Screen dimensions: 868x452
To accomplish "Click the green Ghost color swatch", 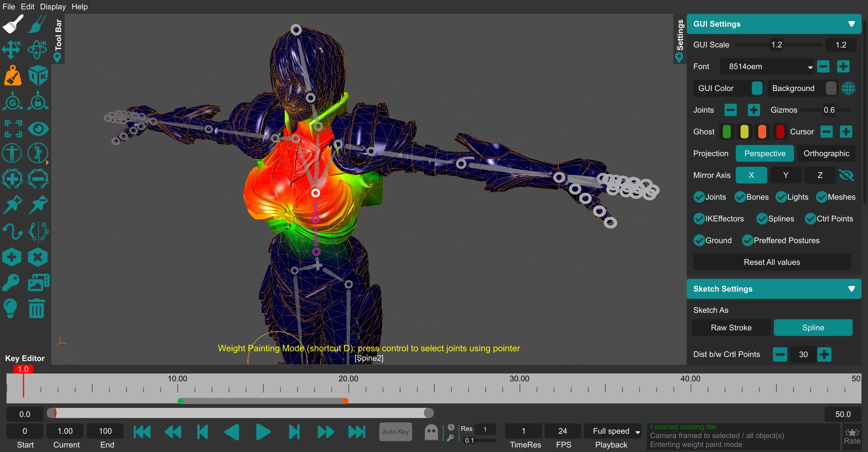I will point(726,132).
